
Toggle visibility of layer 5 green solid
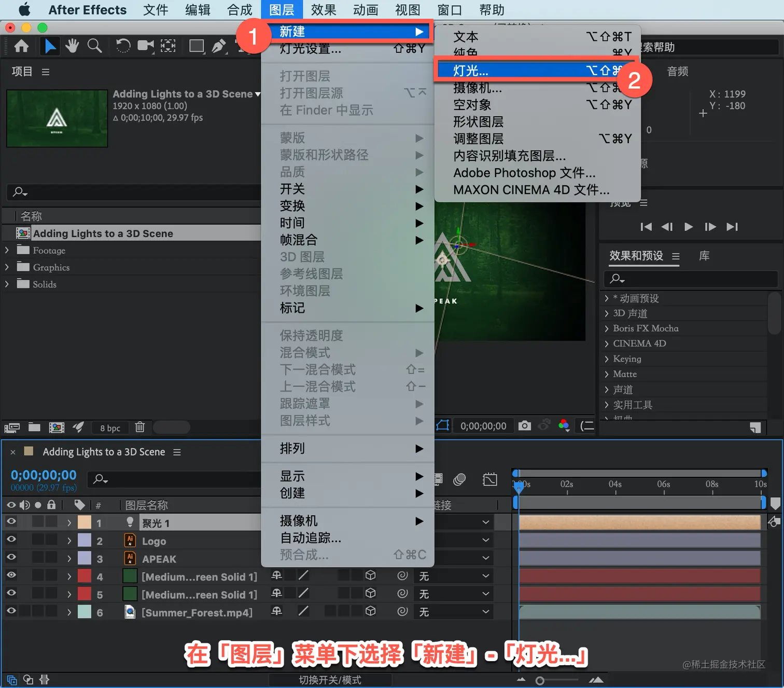click(11, 593)
